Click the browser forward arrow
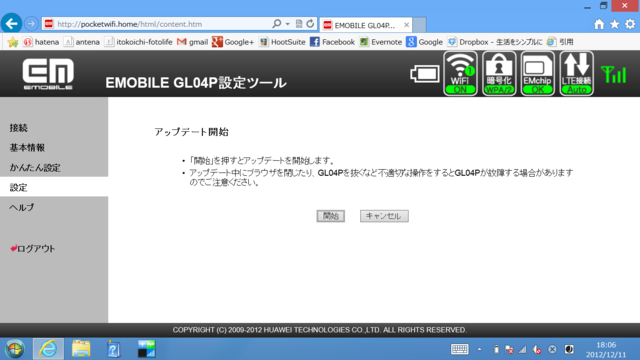The image size is (640, 360). coord(31,24)
